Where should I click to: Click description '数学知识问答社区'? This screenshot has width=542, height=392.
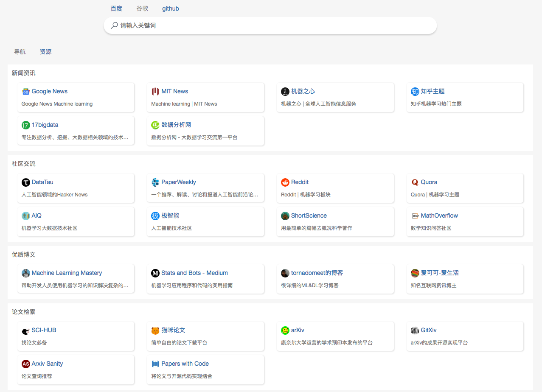(x=431, y=228)
